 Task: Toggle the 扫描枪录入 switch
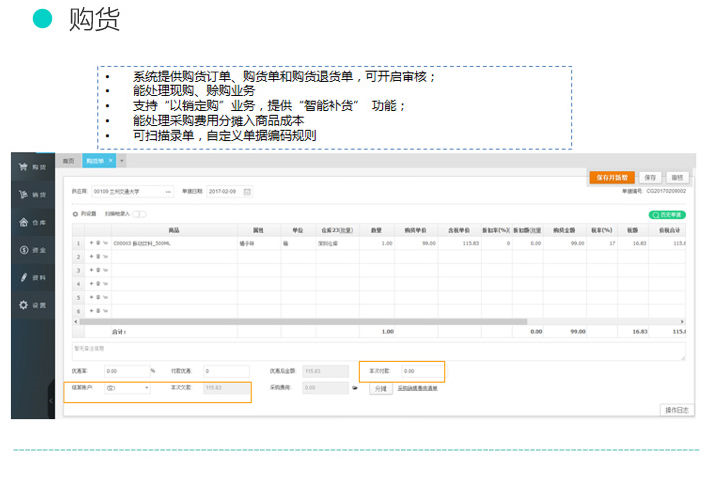pyautogui.click(x=140, y=213)
